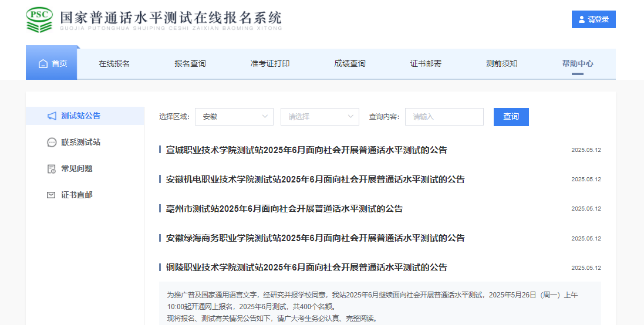Click the 国家普通话水平测试在线报名系统 site title
This screenshot has width=644, height=325.
171,18
